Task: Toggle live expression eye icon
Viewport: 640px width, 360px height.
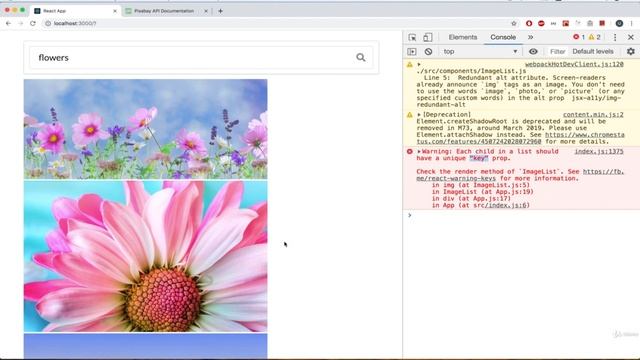Action: [533, 51]
